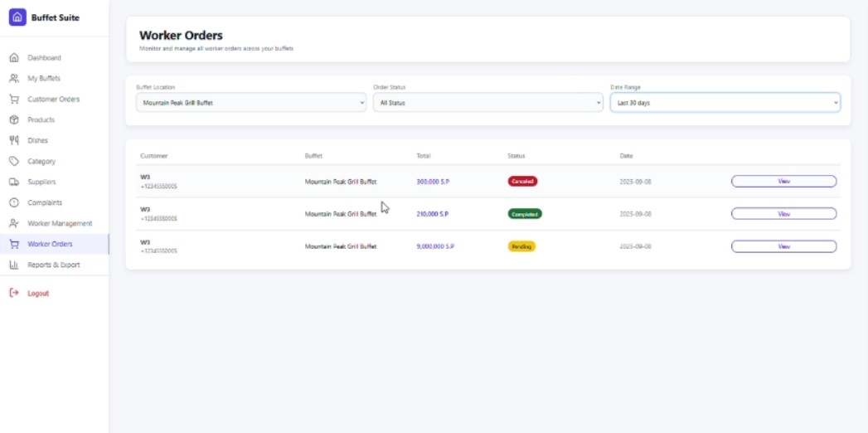Click the Reports & Export chart icon
The width and height of the screenshot is (868, 433).
(14, 265)
